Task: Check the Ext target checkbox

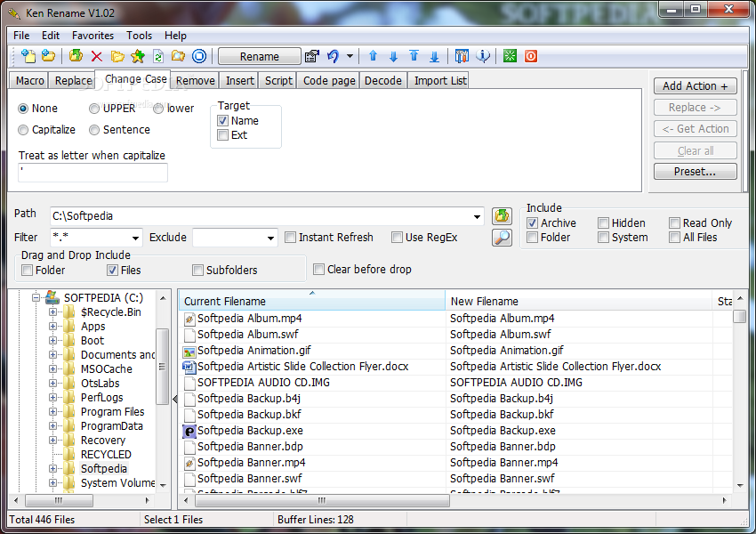Action: pos(222,135)
